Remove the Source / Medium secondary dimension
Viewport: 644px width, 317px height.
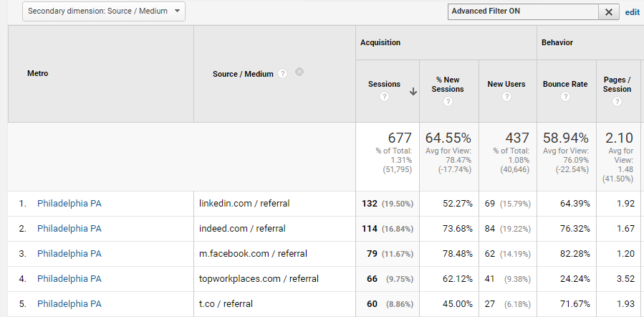click(299, 72)
